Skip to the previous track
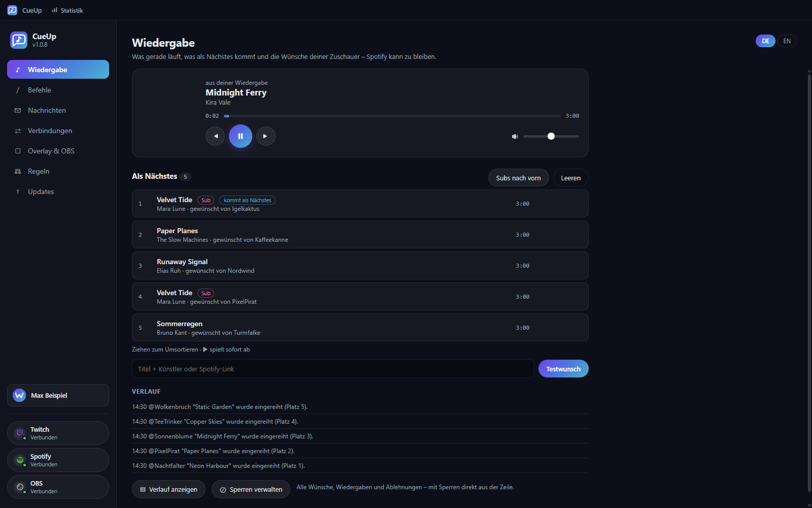Image resolution: width=812 pixels, height=508 pixels. coord(215,136)
